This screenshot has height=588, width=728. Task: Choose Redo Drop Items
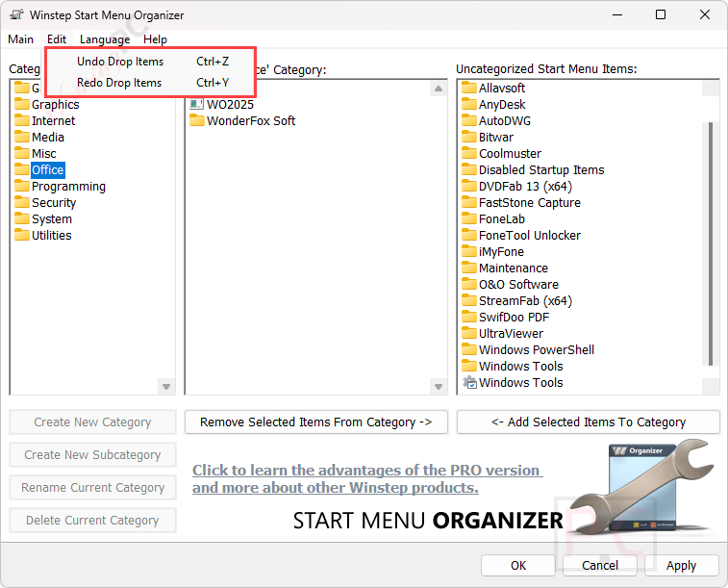pos(152,83)
